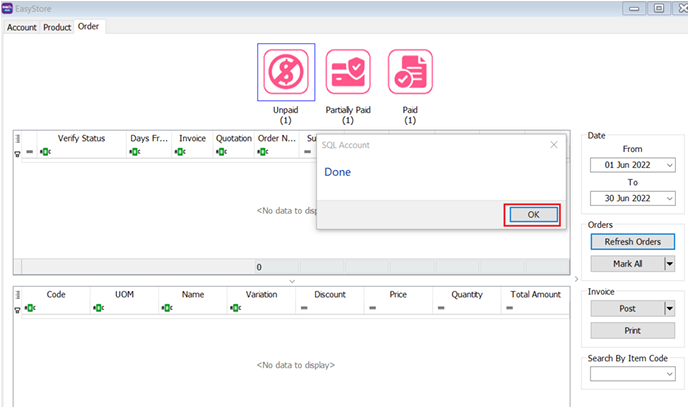Open the From date dropdown
This screenshot has height=420, width=689.
tap(669, 165)
